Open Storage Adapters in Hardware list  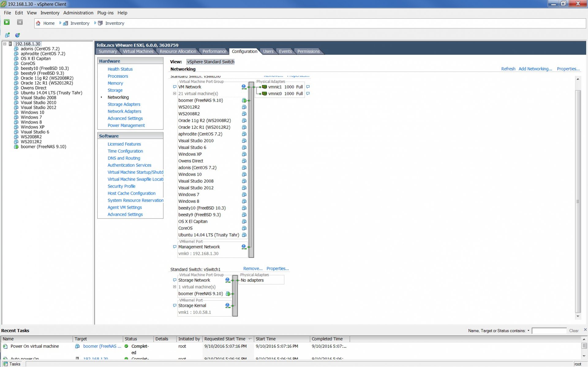point(124,104)
